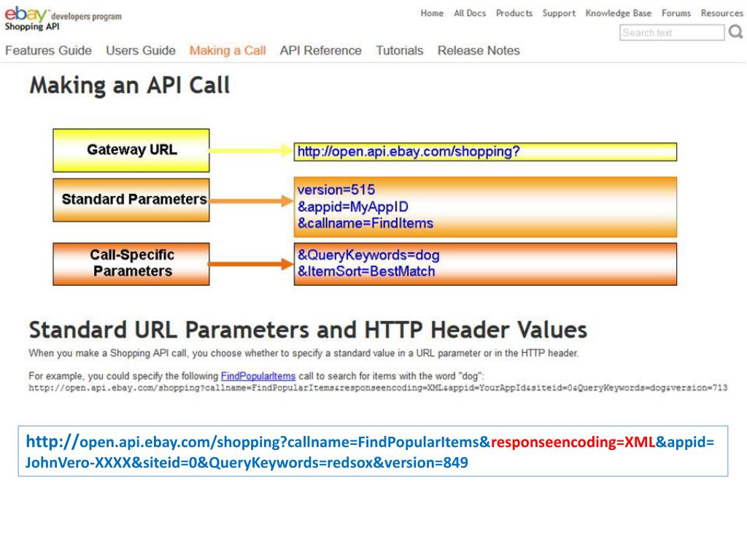Click the Standard URL Parameters heading

308,330
